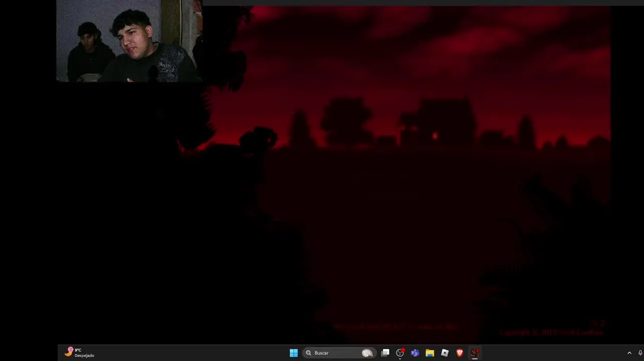Click the seashell icon in the search box
The image size is (644, 361).
[367, 353]
